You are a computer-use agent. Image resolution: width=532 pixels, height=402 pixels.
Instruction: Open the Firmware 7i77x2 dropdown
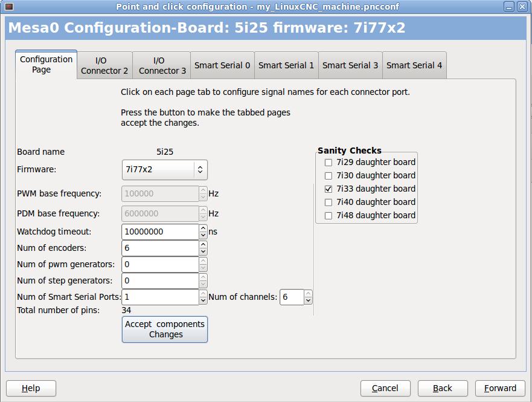pyautogui.click(x=165, y=169)
